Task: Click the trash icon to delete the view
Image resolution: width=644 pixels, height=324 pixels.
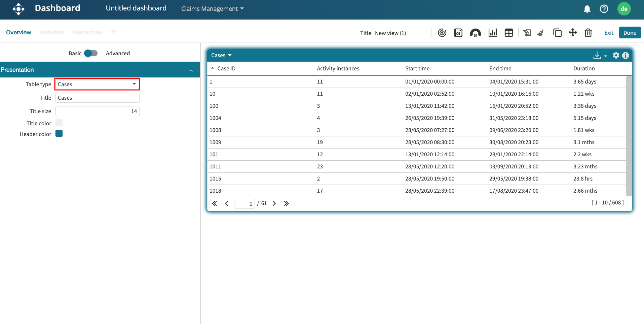Action: 588,33
